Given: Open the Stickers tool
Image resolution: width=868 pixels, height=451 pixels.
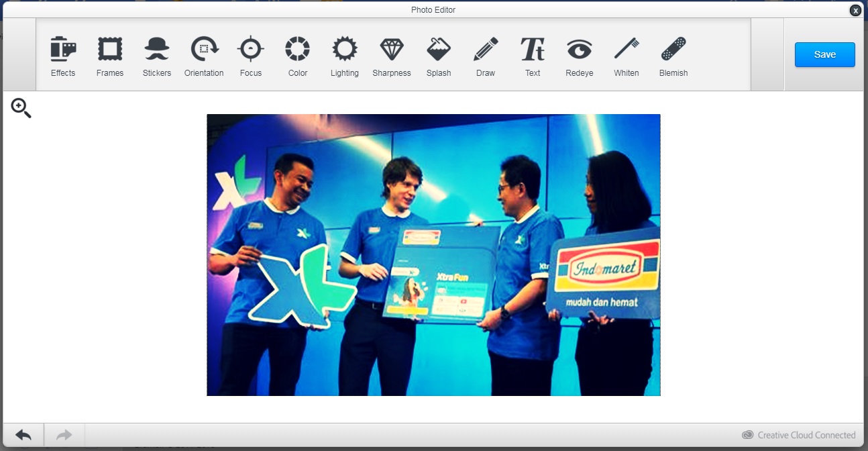Looking at the screenshot, I should 157,56.
